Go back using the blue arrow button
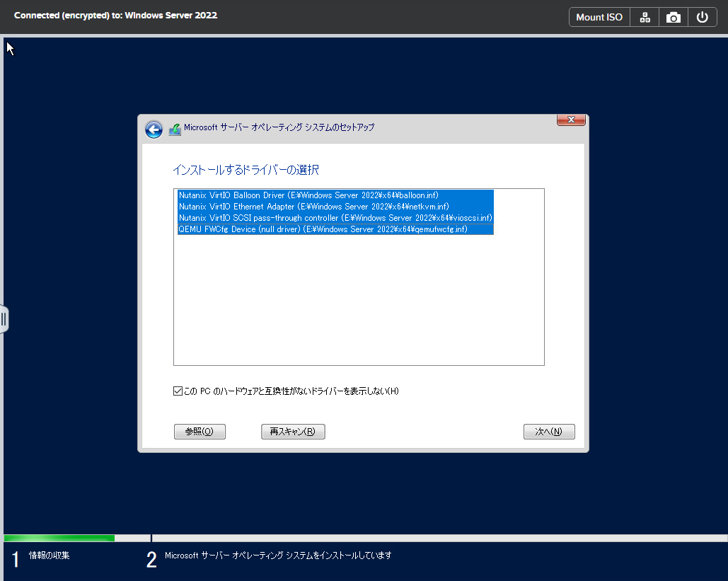Viewport: 728px width, 581px height. click(154, 130)
